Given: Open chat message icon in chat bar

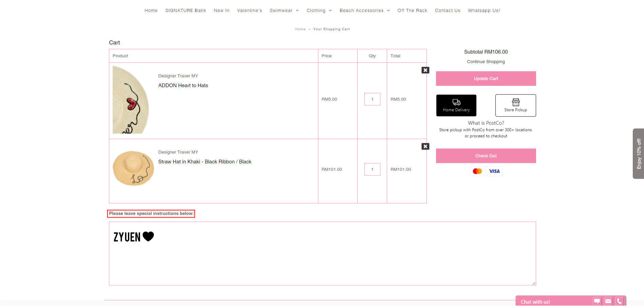Looking at the screenshot, I should pos(597,301).
